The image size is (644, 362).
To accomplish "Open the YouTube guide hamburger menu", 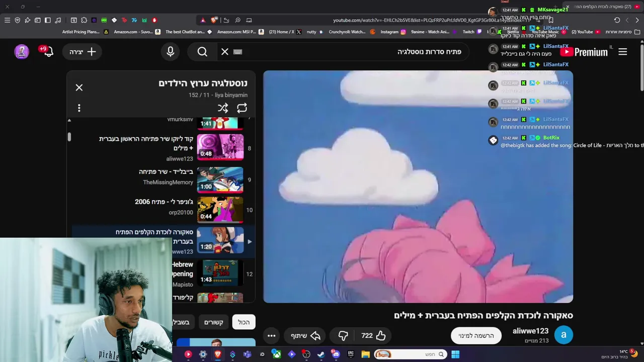I will [x=623, y=52].
